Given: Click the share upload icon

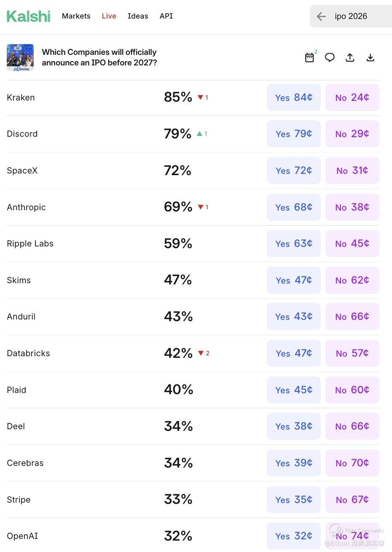Looking at the screenshot, I should tap(350, 57).
